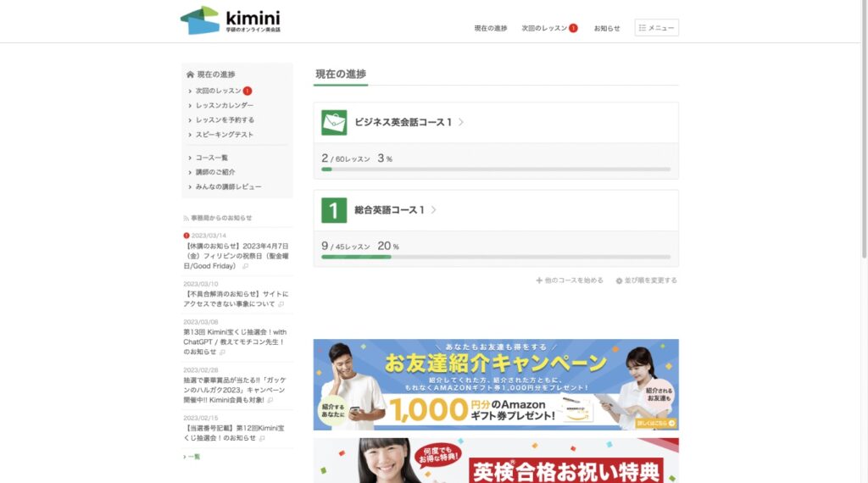Click the plus icon for 他のコースを始める

[x=539, y=280]
